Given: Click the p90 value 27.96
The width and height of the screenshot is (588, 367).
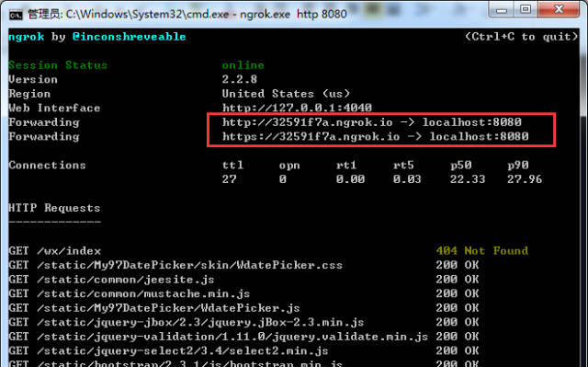Looking at the screenshot, I should point(525,179).
